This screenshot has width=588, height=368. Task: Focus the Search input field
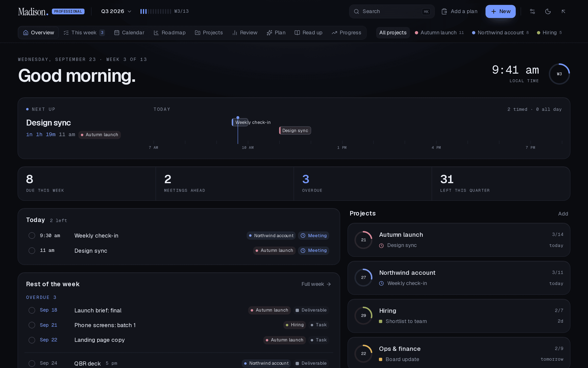[392, 11]
